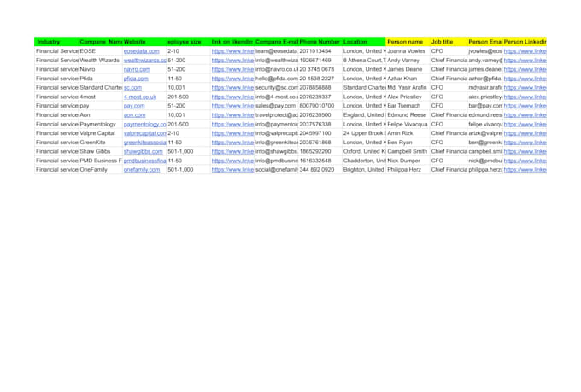Image resolution: width=581 pixels, height=392 pixels.
Task: Click the pmdbusinessfinance website link
Action: (145, 161)
